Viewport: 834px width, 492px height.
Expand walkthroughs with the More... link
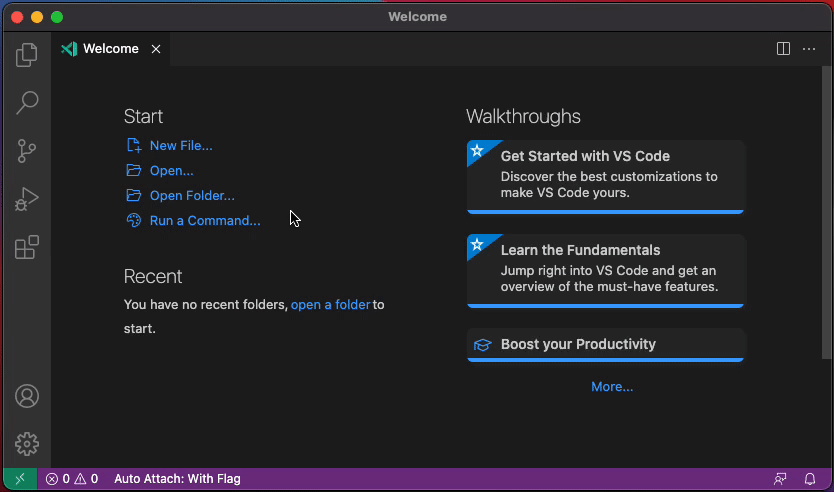point(612,387)
